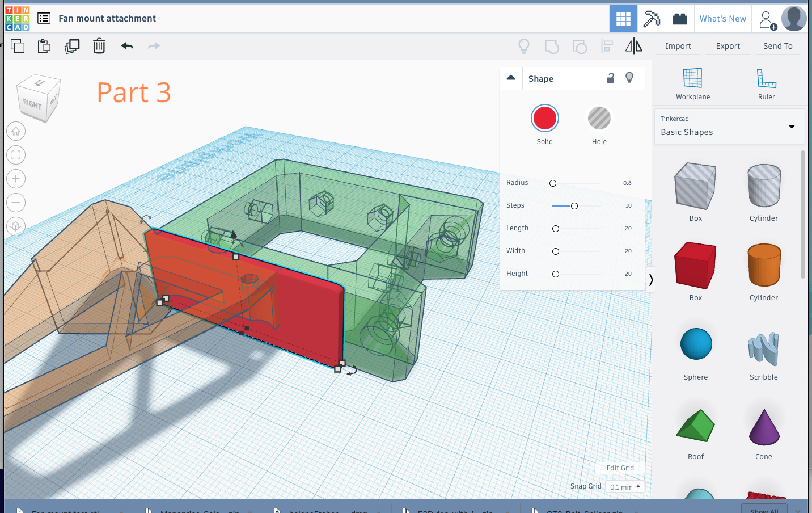Screen dimensions: 812x513
Task: Click the Send To button
Action: click(x=778, y=46)
